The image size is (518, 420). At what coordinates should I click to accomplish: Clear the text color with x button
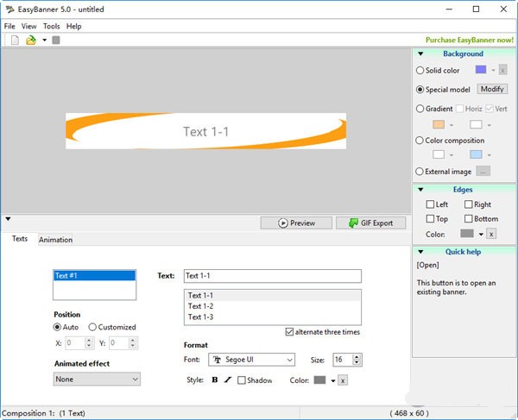click(343, 380)
